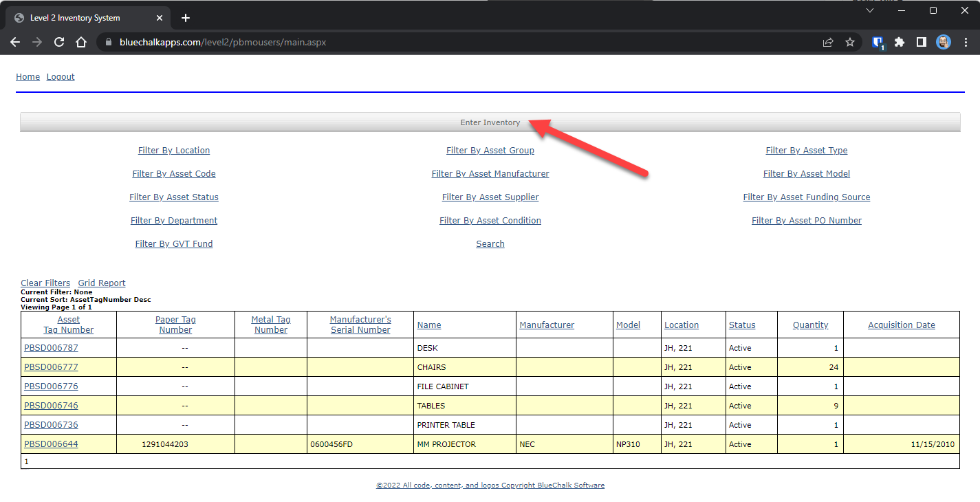Share this page via share icon
The height and width of the screenshot is (502, 980).
[828, 42]
